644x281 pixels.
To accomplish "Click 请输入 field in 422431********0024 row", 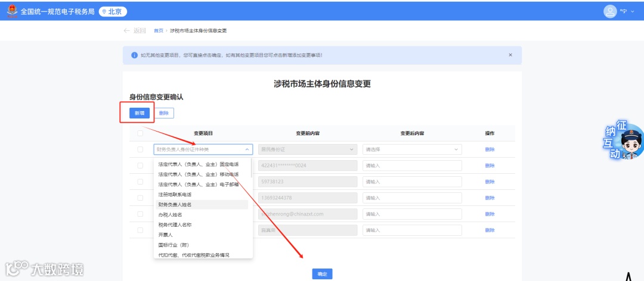I will pyautogui.click(x=412, y=166).
